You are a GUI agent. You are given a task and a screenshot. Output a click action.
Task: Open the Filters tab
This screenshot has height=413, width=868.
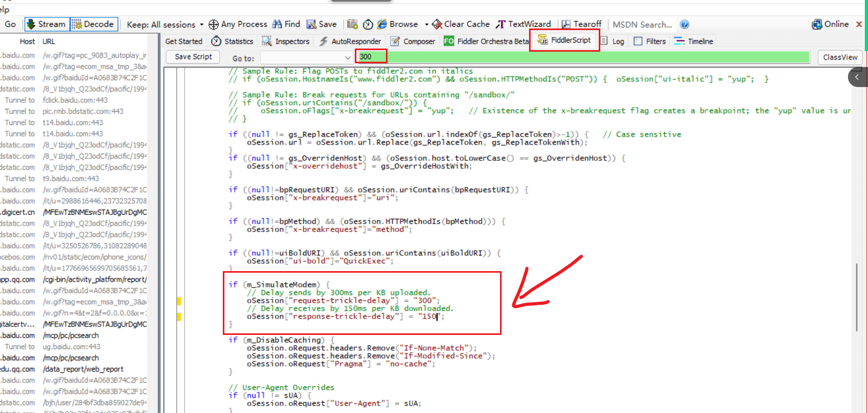pyautogui.click(x=650, y=41)
